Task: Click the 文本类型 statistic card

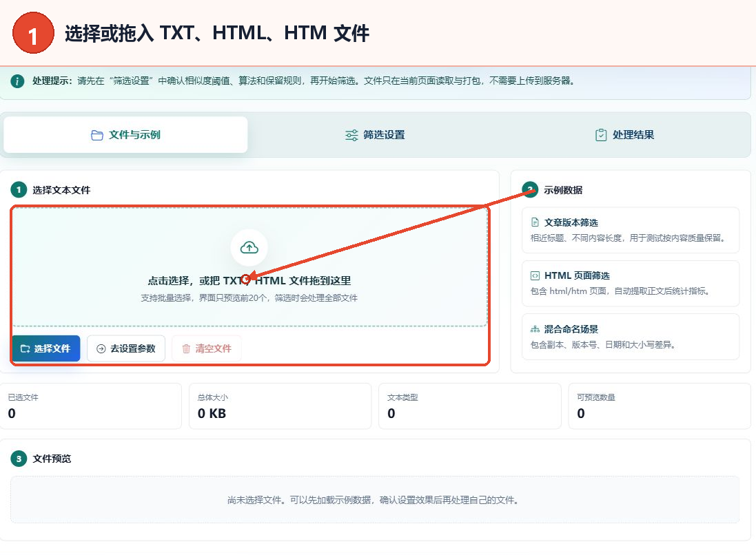Action: pyautogui.click(x=470, y=406)
